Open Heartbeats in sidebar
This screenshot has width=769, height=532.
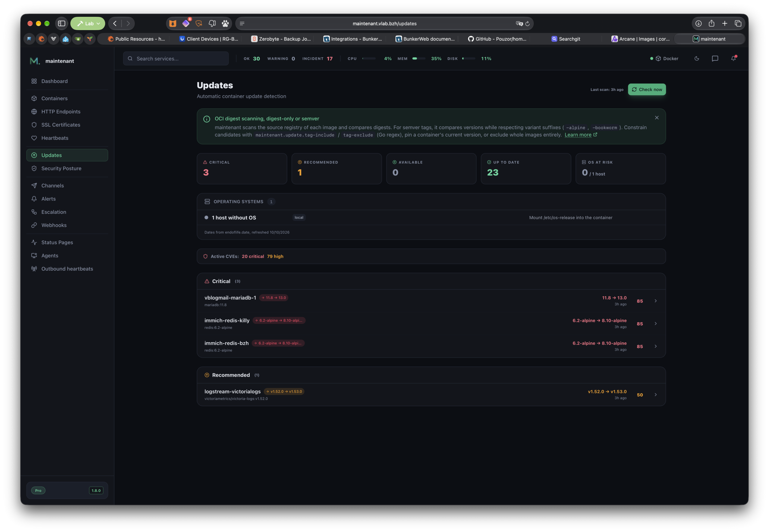click(x=67, y=138)
